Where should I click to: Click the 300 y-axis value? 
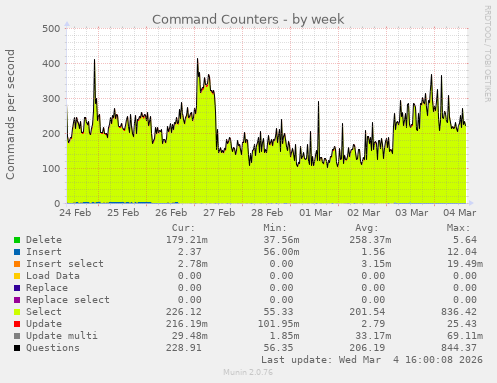(51, 98)
